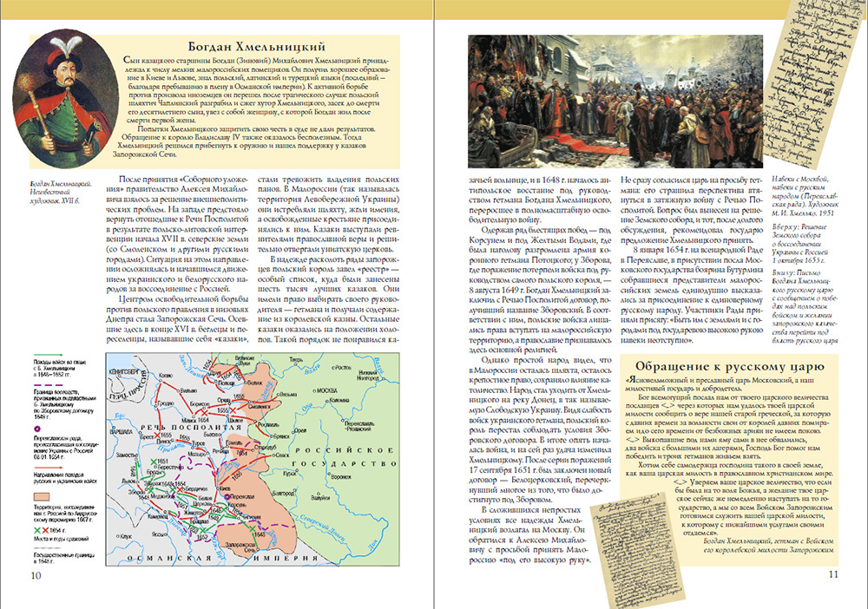Click the paragraph beginning "В сложившихся непростых условиях"
Screen dimensions: 868x609
[529, 535]
